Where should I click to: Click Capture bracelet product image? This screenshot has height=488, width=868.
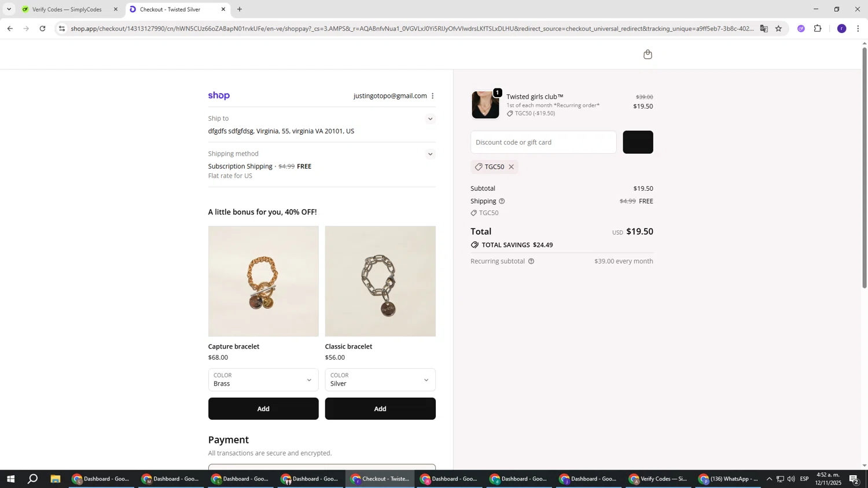click(263, 281)
